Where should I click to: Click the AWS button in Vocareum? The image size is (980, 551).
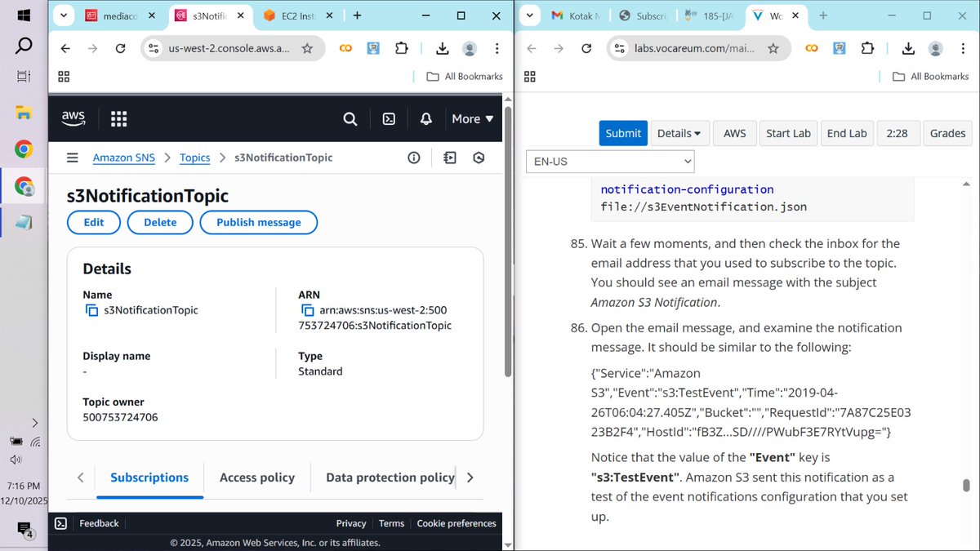734,133
